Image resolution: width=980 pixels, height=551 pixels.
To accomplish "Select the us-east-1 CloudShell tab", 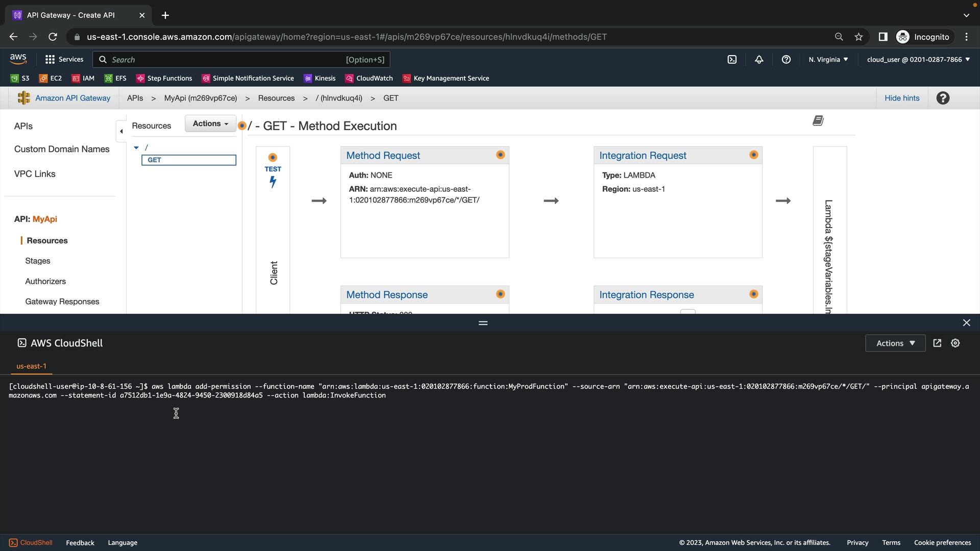I will click(31, 366).
